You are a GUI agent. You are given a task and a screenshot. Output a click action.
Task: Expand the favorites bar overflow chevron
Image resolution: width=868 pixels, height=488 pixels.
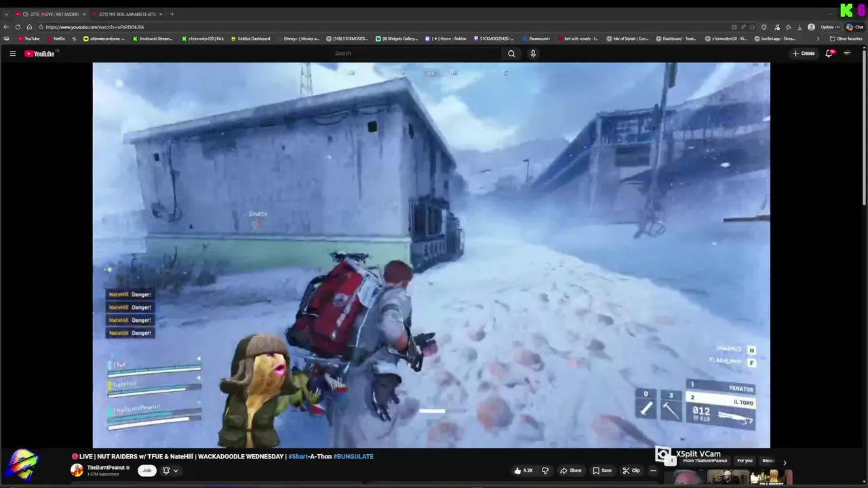818,39
